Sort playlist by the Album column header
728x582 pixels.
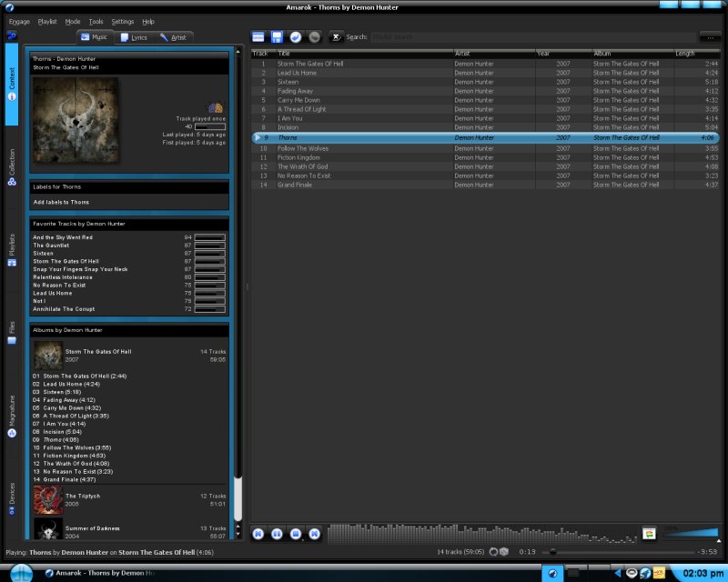click(x=632, y=54)
